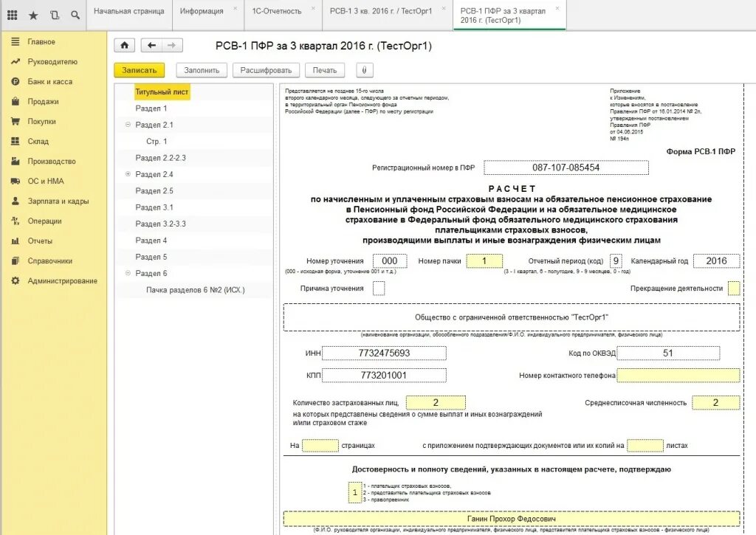Select Раздел 1 in section tree

coord(151,108)
